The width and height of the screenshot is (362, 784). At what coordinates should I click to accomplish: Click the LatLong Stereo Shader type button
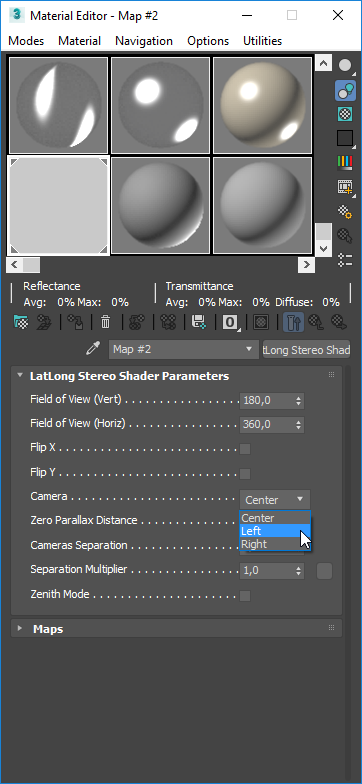pos(306,350)
